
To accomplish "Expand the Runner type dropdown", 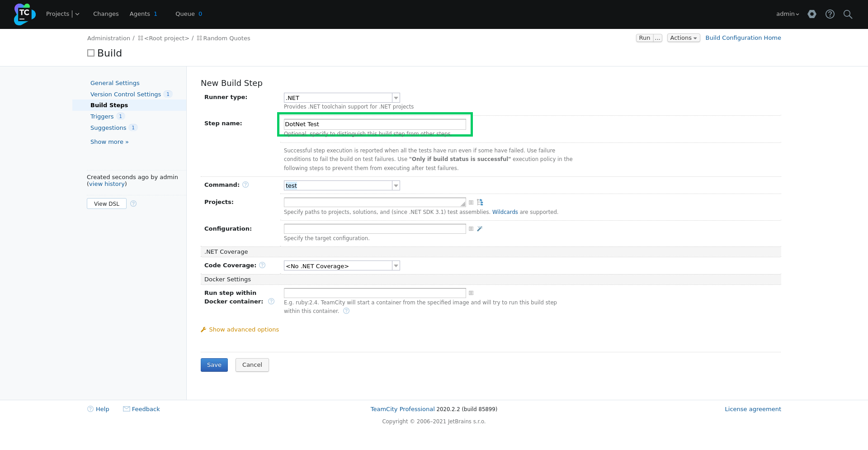I will click(x=396, y=98).
